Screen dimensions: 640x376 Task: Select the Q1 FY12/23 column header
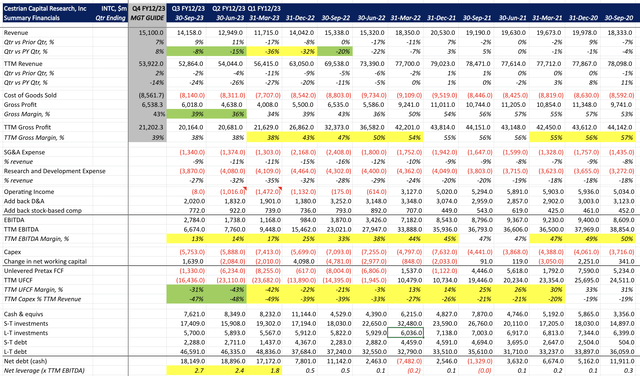click(x=264, y=8)
